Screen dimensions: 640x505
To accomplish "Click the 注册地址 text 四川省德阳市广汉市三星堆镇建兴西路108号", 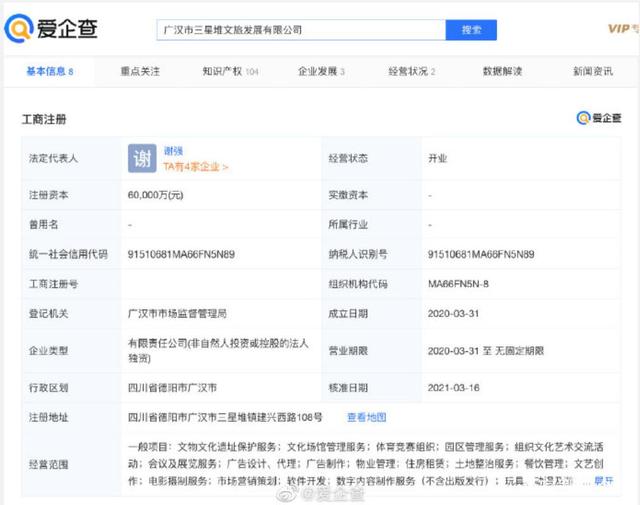I will point(225,417).
